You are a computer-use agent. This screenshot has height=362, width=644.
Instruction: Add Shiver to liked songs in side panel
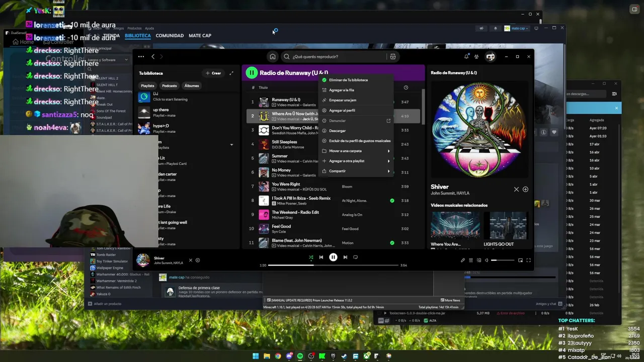coord(525,190)
